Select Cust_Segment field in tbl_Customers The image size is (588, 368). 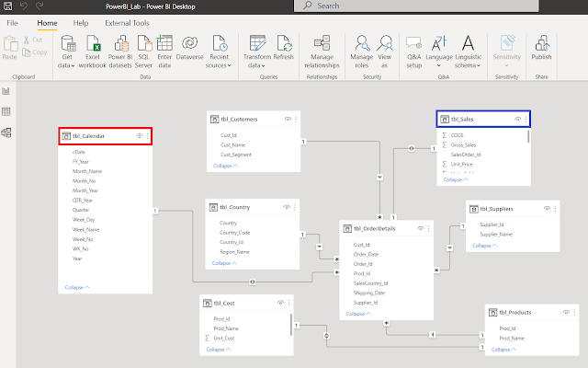tap(236, 155)
